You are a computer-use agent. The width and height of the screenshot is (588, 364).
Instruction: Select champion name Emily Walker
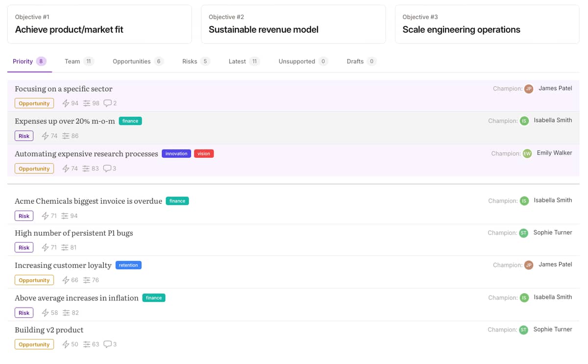(554, 153)
